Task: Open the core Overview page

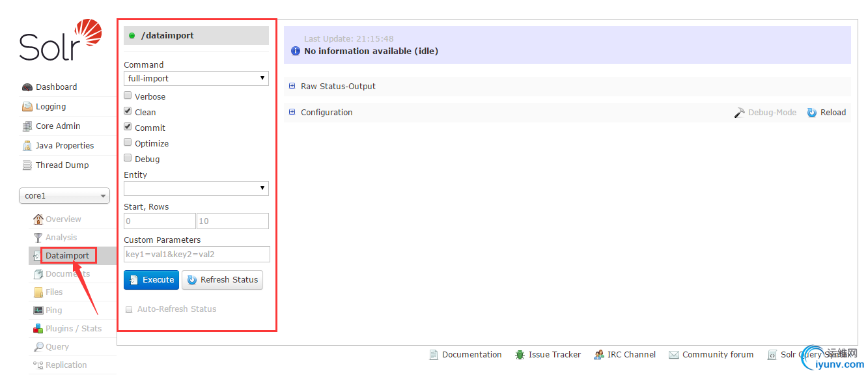Action: (x=63, y=219)
